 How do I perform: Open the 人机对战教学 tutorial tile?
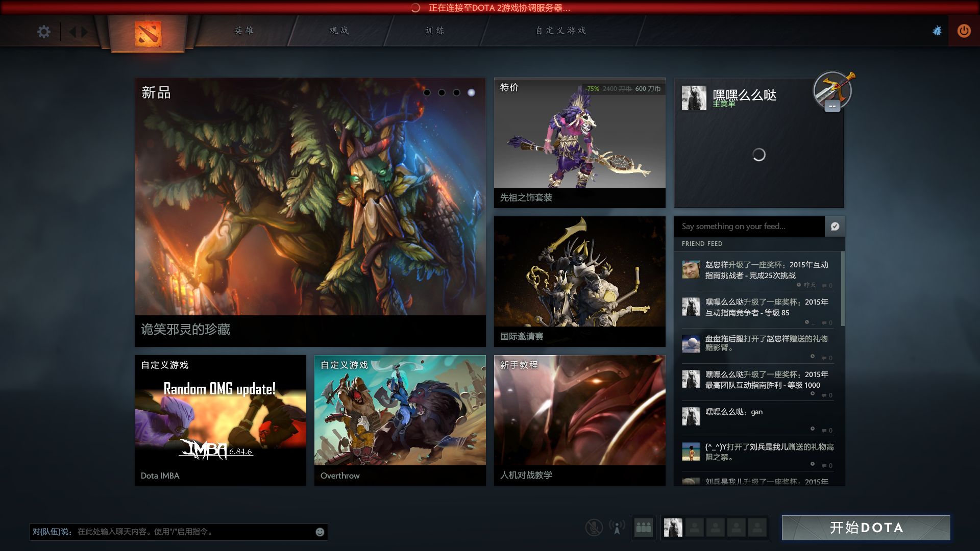(580, 420)
